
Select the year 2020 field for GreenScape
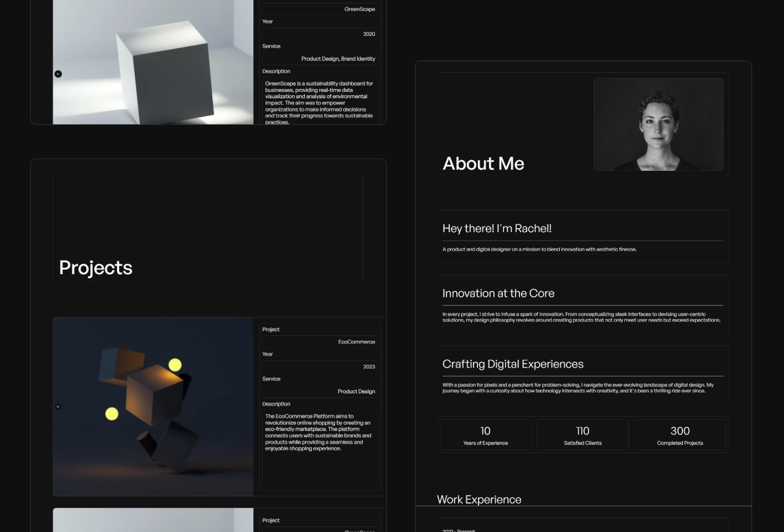(x=319, y=34)
